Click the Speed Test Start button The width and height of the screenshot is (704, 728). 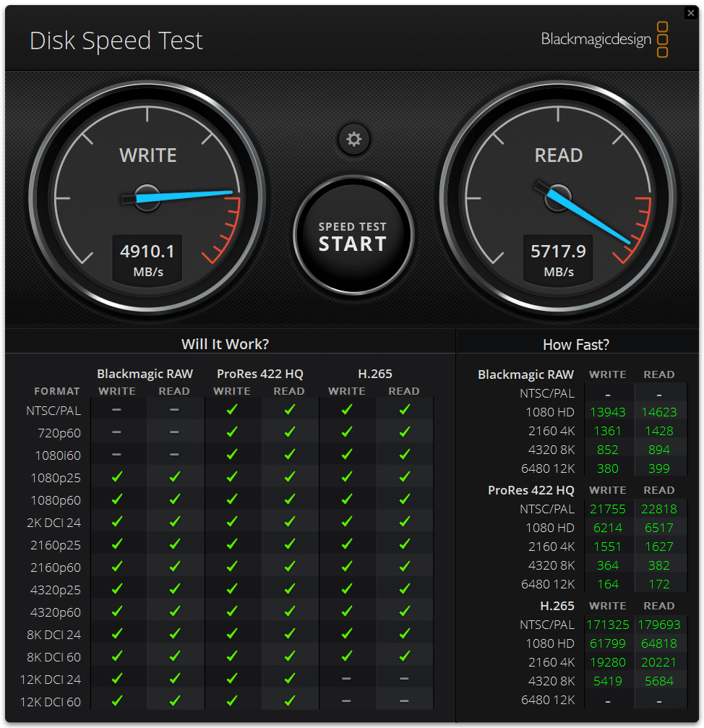point(353,236)
